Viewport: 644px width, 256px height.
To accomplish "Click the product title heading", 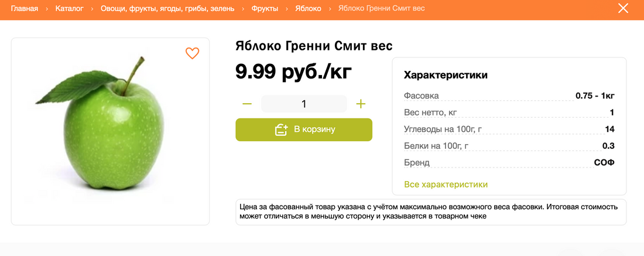I will [314, 46].
